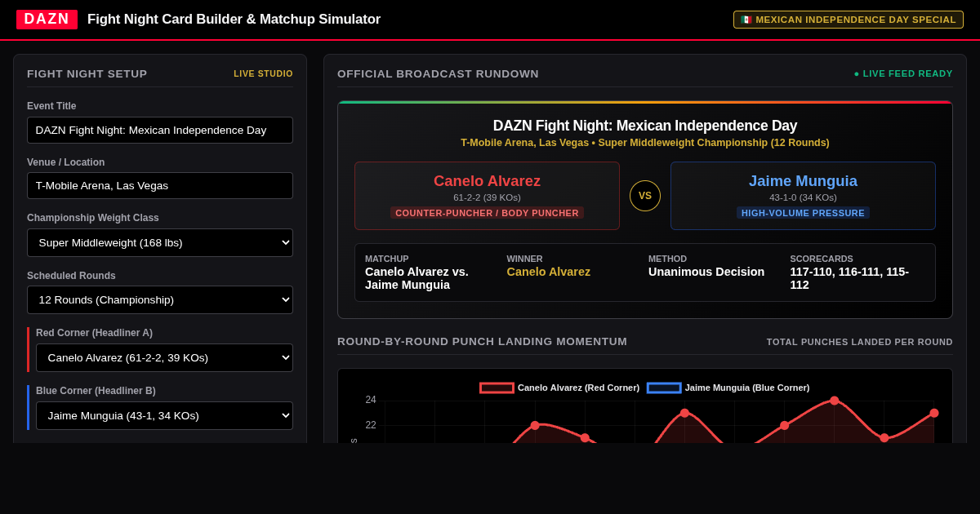This screenshot has height=514, width=980.
Task: Open the Championship Weight Class dropdown
Action: 160,242
